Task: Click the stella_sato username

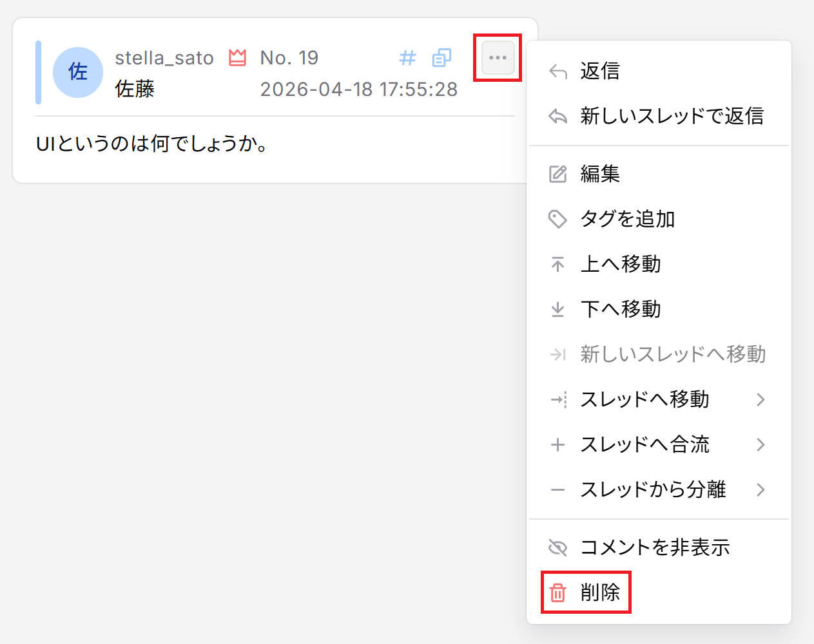Action: 164,58
